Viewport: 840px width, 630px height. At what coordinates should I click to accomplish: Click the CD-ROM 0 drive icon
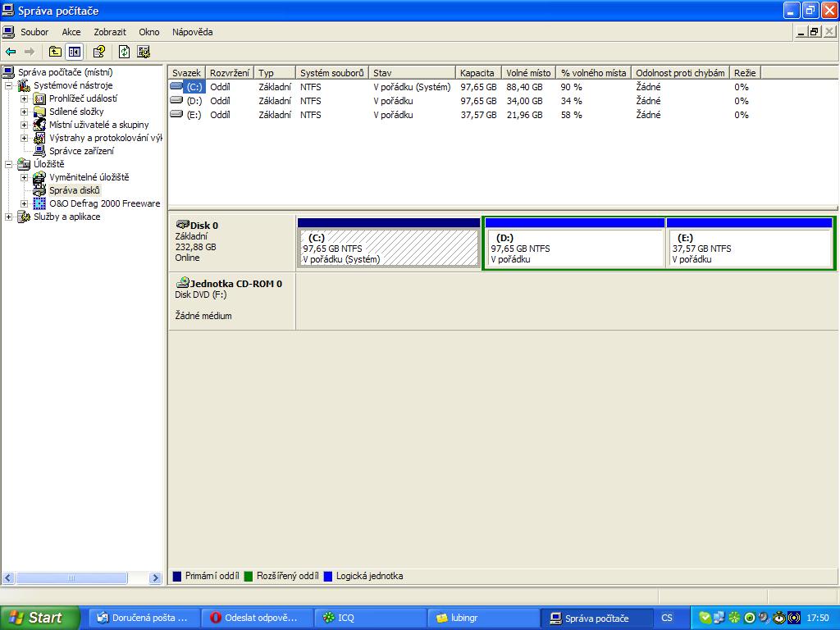click(x=182, y=283)
